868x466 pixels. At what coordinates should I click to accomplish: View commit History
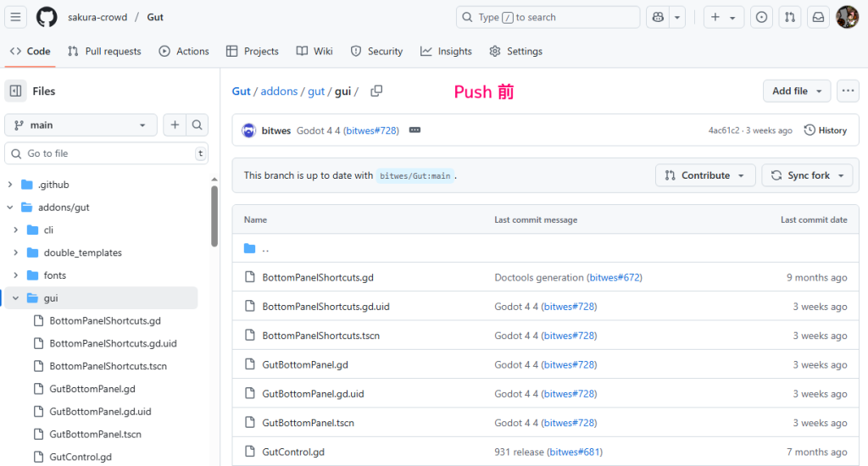826,130
